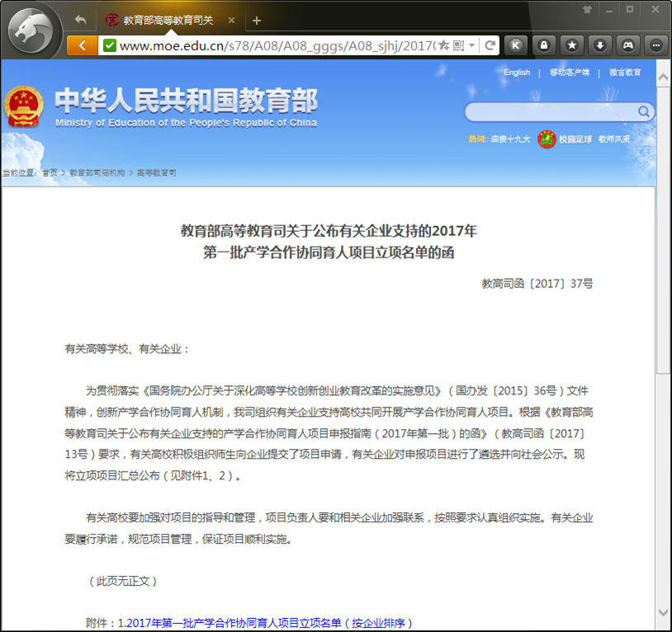
Task: Open the skin shirt icon in title bar
Action: coord(587,9)
